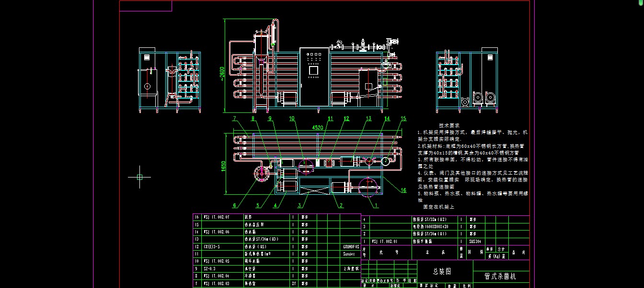Select part balloon number 10
644x288 pixels.
point(292,119)
